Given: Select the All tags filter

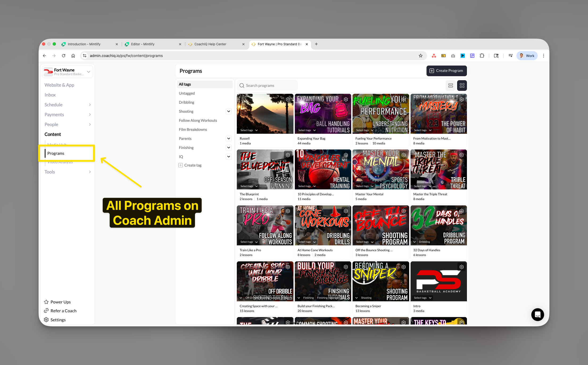Looking at the screenshot, I should pos(185,84).
